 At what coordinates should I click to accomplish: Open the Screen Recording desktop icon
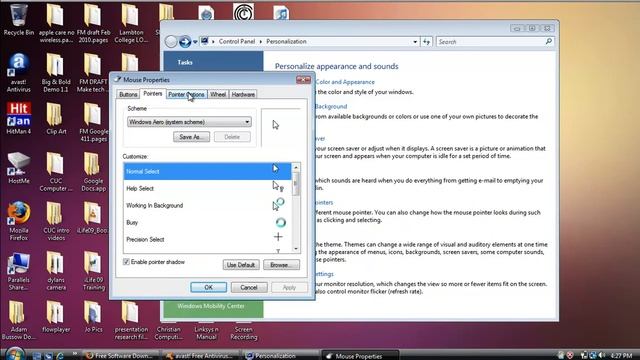(x=244, y=333)
